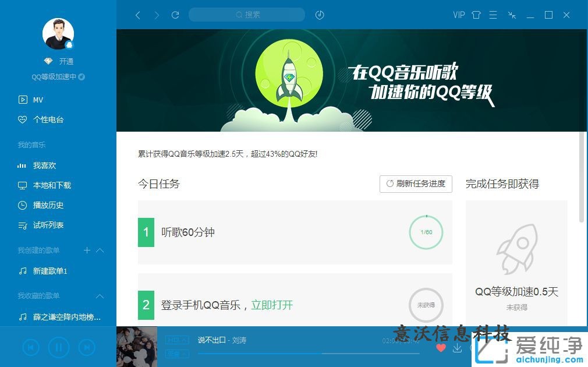
Task: Add a new playlist with plus icon
Action: pyautogui.click(x=87, y=250)
